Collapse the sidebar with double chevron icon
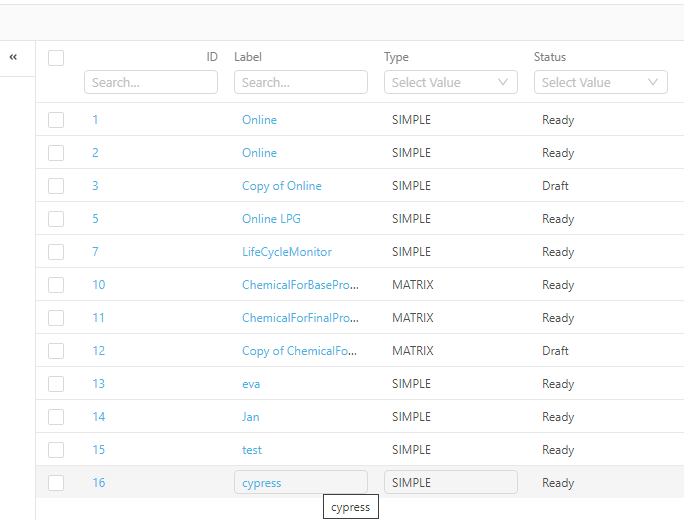Viewport: 684px width, 520px height. click(13, 57)
